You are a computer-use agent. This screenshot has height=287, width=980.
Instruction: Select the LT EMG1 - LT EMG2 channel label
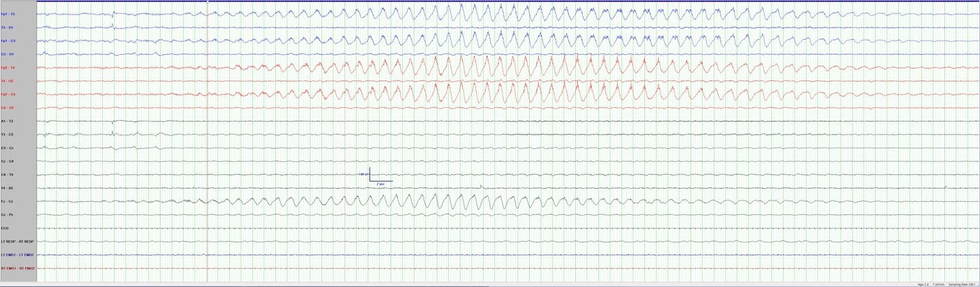click(17, 255)
